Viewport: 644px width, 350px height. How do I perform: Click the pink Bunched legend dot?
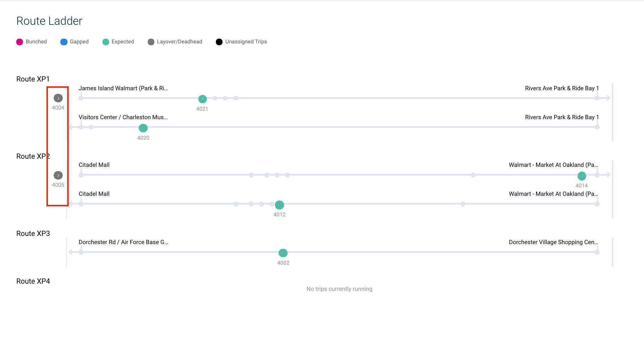pyautogui.click(x=20, y=42)
